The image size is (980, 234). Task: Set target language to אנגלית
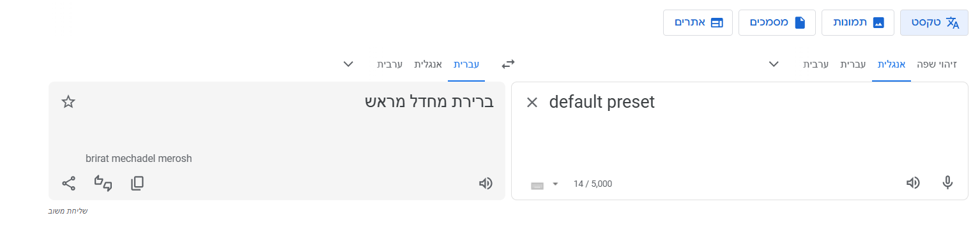(x=428, y=64)
